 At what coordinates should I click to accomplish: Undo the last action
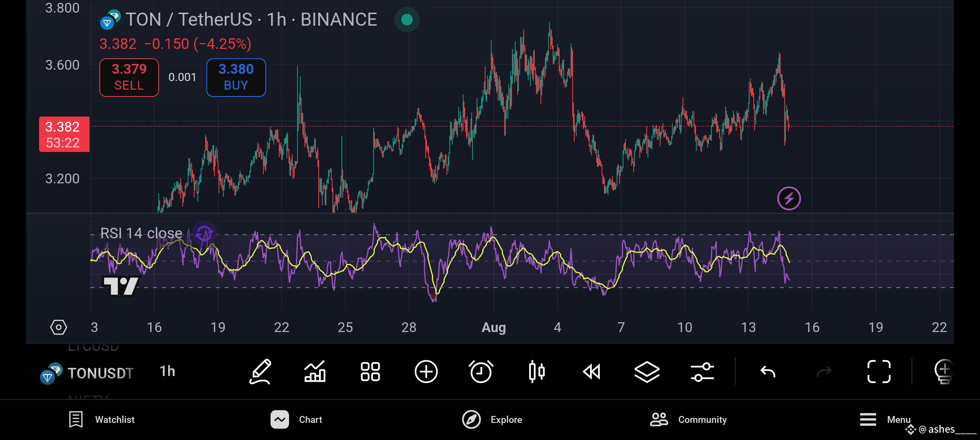point(768,372)
